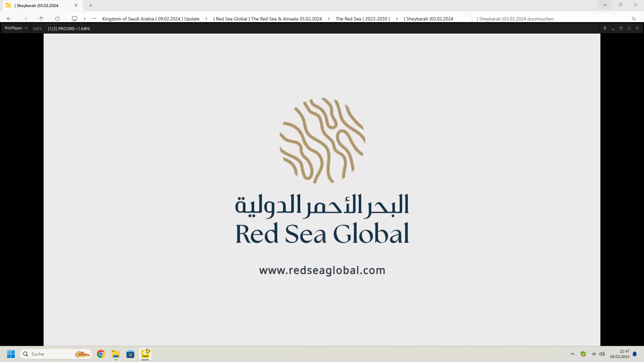This screenshot has height=362, width=644.
Task: Open Red Sea Global breadcrumb folder
Action: click(268, 19)
